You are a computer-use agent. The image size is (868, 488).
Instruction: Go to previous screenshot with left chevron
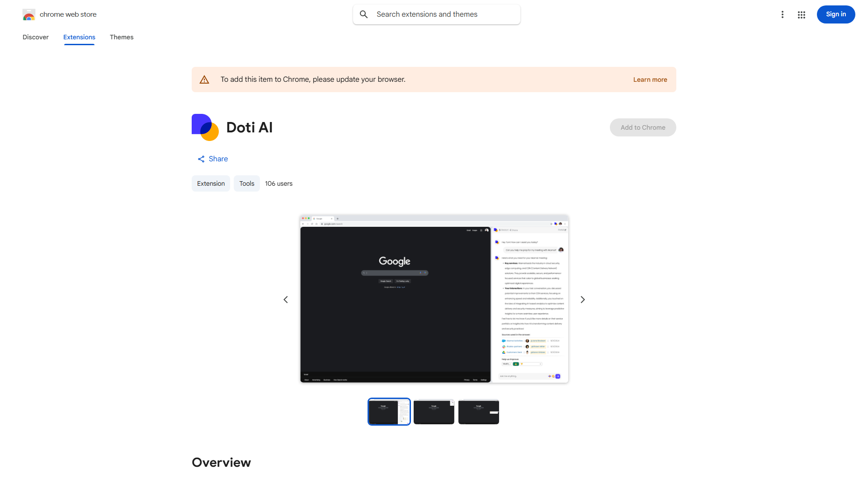pyautogui.click(x=286, y=300)
